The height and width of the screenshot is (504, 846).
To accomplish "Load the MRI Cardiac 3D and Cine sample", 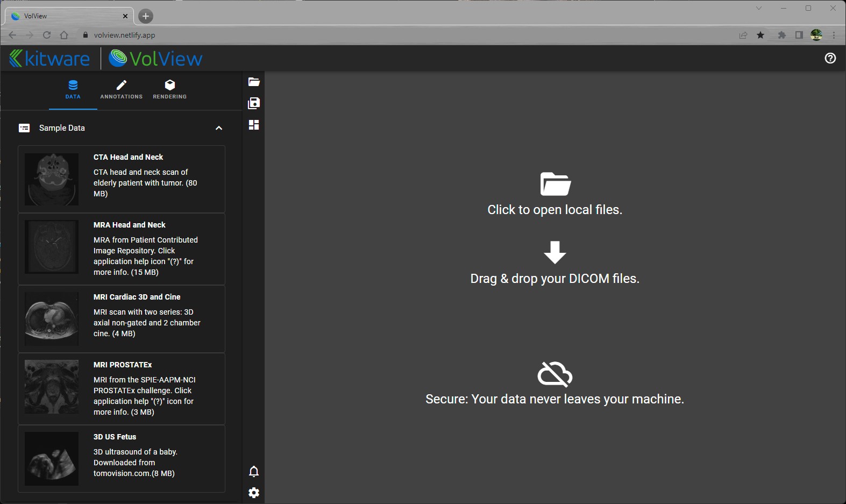I will tap(122, 319).
